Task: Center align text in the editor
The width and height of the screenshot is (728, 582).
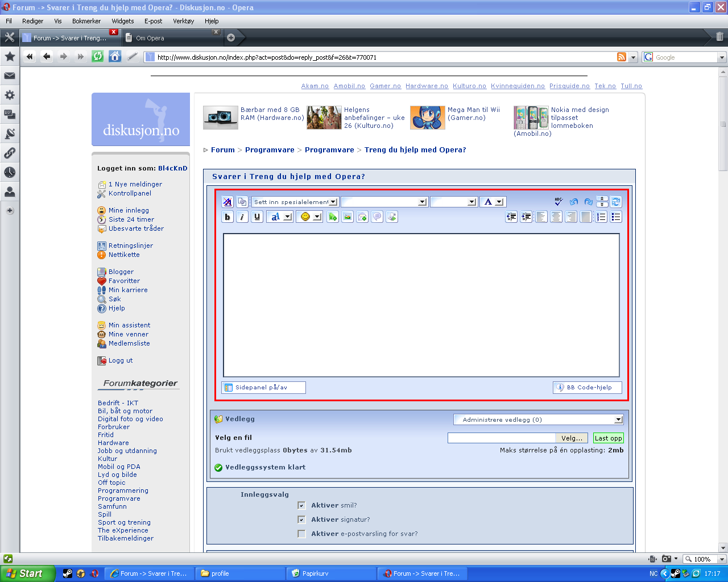Action: pyautogui.click(x=556, y=217)
